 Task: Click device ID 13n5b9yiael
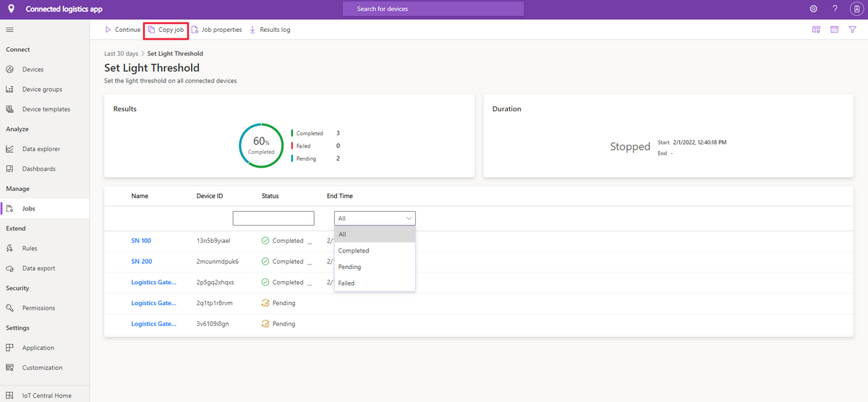click(x=215, y=241)
